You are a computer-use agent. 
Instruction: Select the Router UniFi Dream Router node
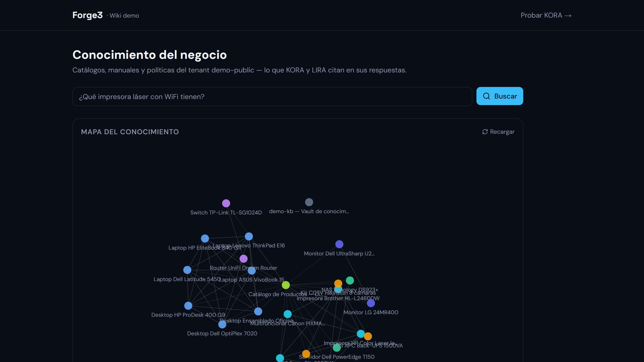click(244, 259)
